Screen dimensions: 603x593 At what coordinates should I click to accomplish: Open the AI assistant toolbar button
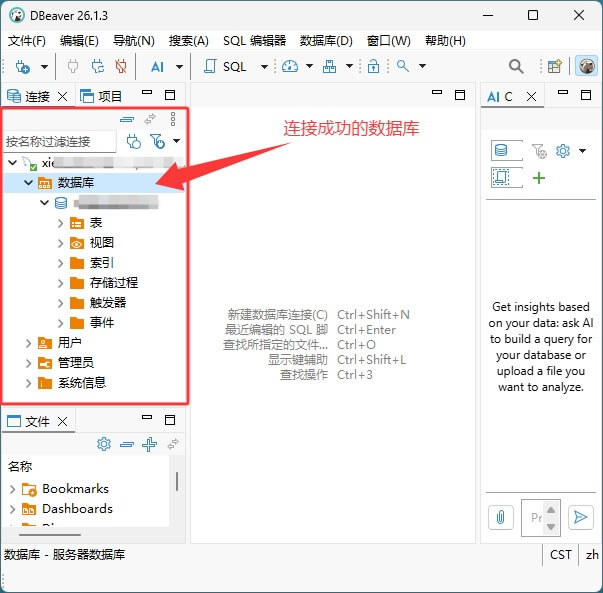[x=157, y=67]
